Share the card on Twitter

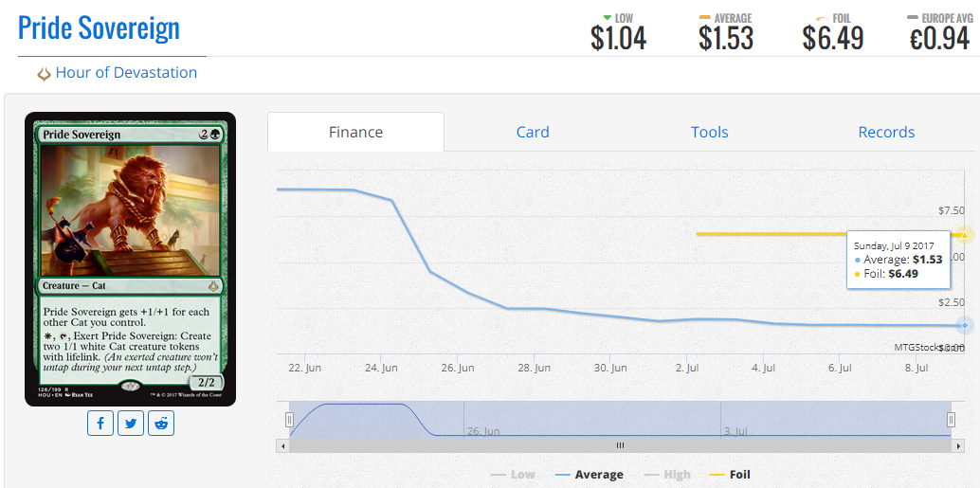click(131, 423)
